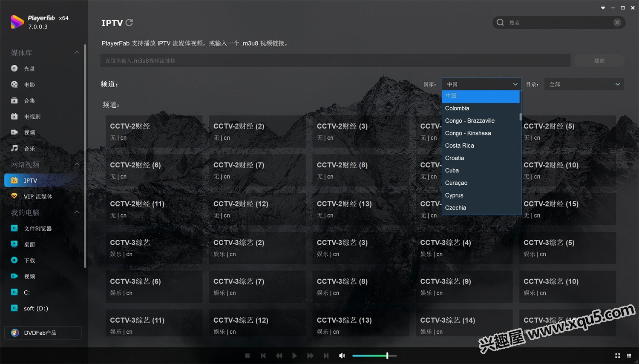This screenshot has width=639, height=364.
Task: Click the country list scrollbar
Action: (520, 117)
